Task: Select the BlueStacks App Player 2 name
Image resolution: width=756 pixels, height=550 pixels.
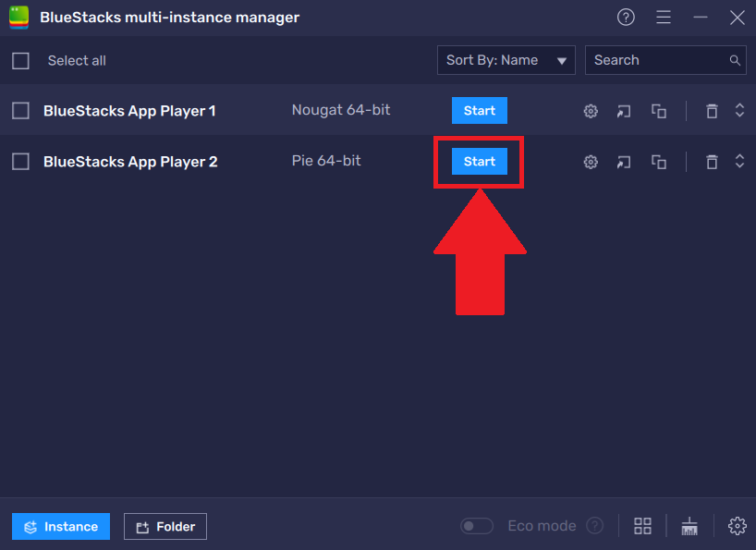Action: (x=130, y=162)
